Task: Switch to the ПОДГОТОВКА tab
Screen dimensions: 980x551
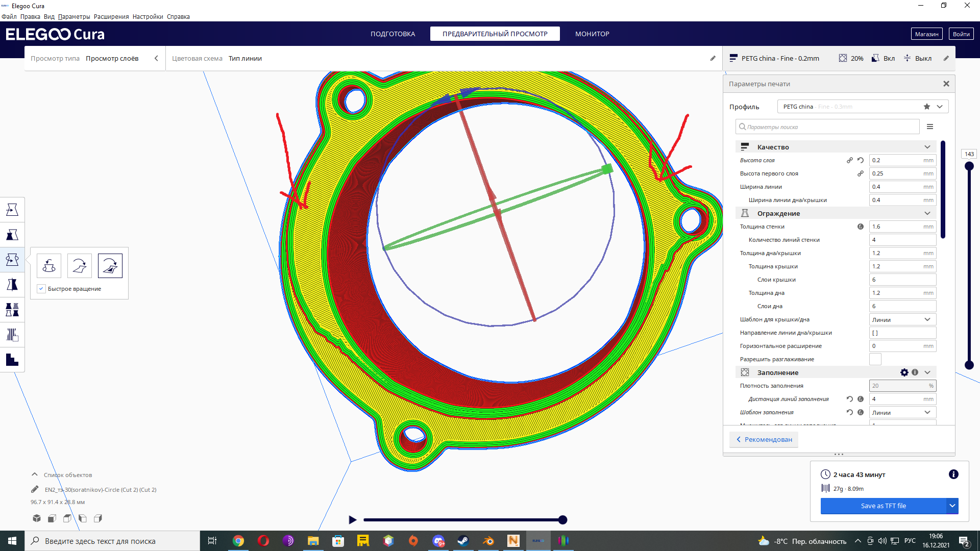Action: [393, 34]
